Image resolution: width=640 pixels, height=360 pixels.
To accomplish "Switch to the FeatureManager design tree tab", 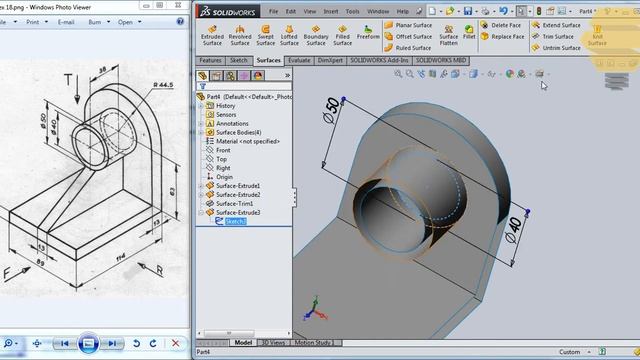I will point(203,76).
